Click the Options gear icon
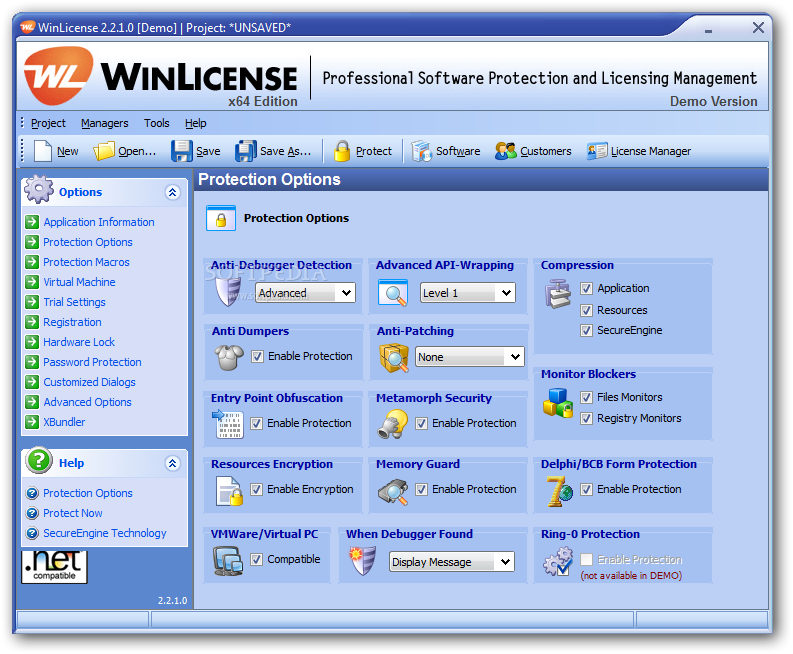Viewport: 793px width, 654px height. click(x=39, y=189)
